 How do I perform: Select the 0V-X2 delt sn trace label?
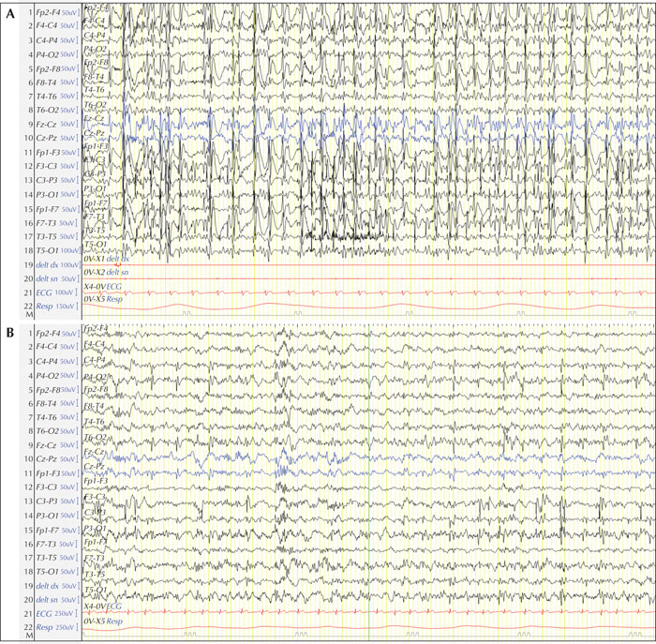pyautogui.click(x=106, y=273)
